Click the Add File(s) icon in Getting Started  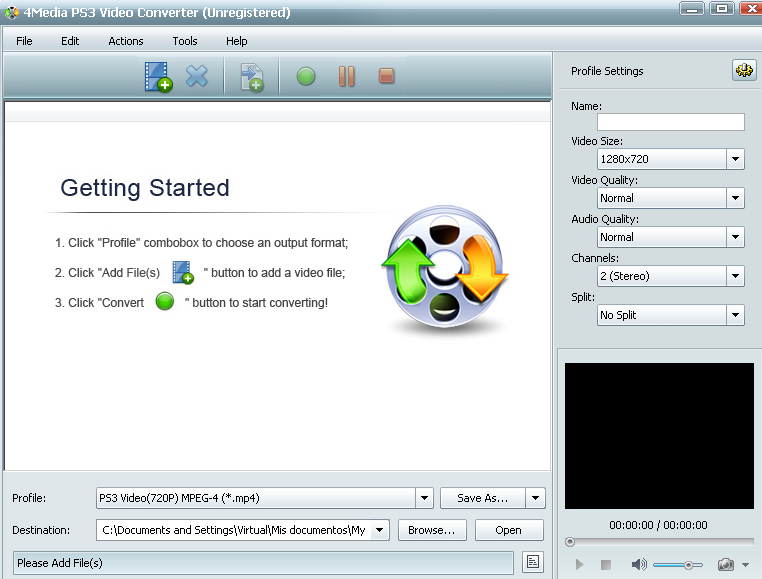tap(183, 272)
